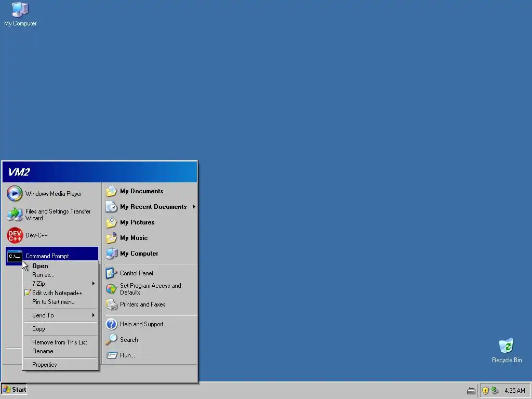Image resolution: width=532 pixels, height=399 pixels.
Task: Launch Files and Settings Transfer Wizard icon
Action: pyautogui.click(x=15, y=215)
